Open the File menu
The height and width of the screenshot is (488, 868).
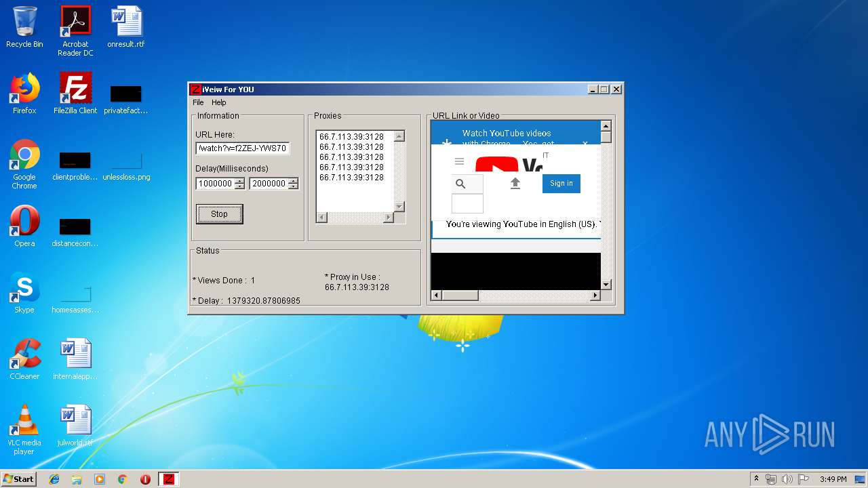[x=198, y=102]
